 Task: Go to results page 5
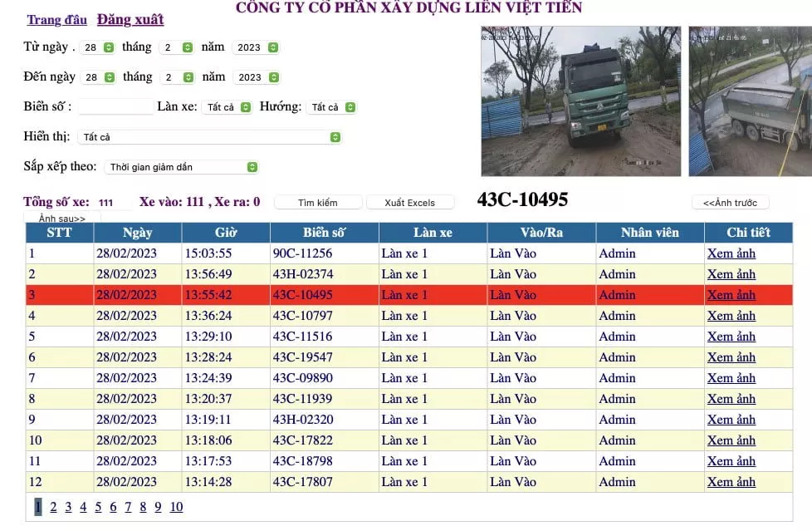click(98, 507)
